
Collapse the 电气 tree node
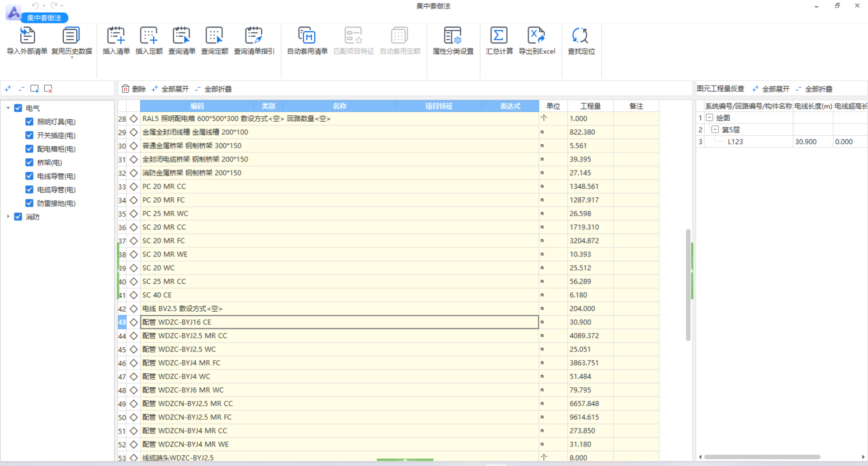[8, 108]
